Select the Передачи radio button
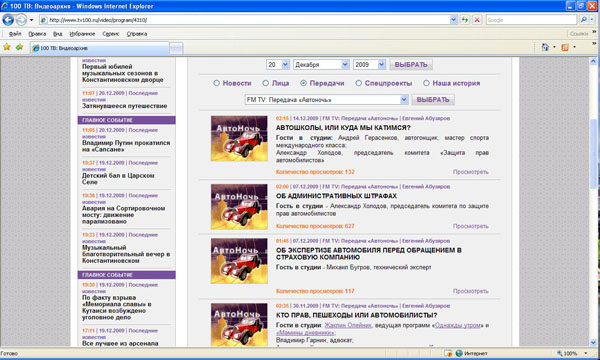Screen dimensions: 600x360 [303, 83]
